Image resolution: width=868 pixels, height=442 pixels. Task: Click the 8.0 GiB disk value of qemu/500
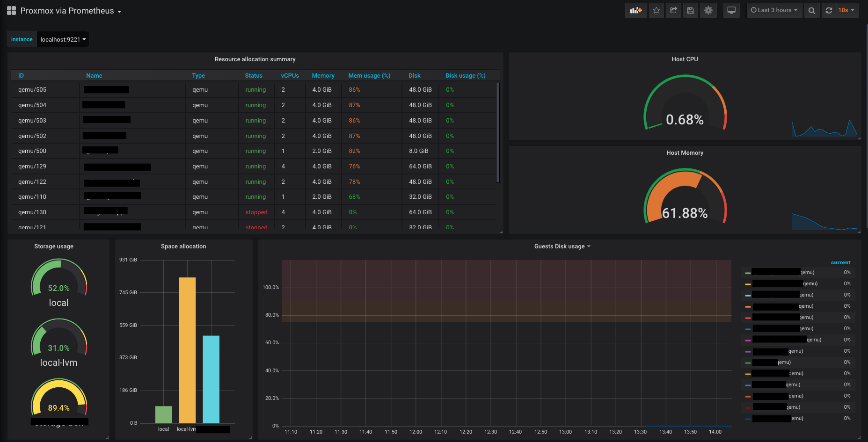pyautogui.click(x=418, y=151)
